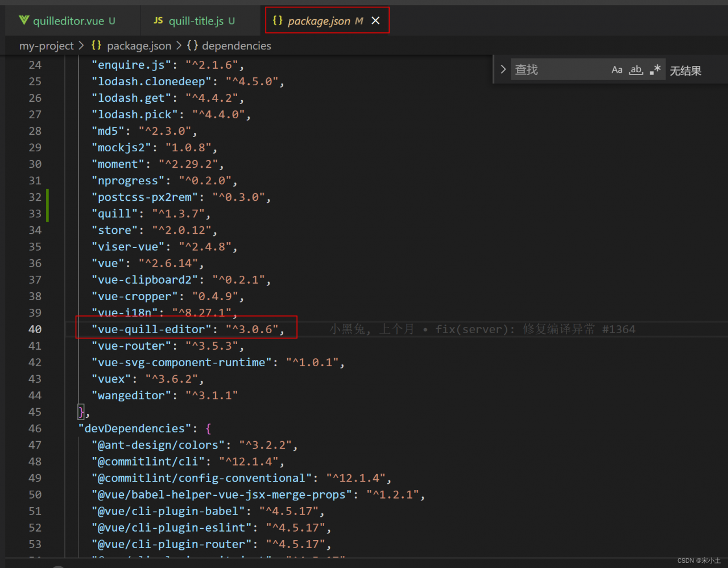Click the "vue-quill-editor" dependency key
Screen dimensions: 728x568
(x=151, y=329)
